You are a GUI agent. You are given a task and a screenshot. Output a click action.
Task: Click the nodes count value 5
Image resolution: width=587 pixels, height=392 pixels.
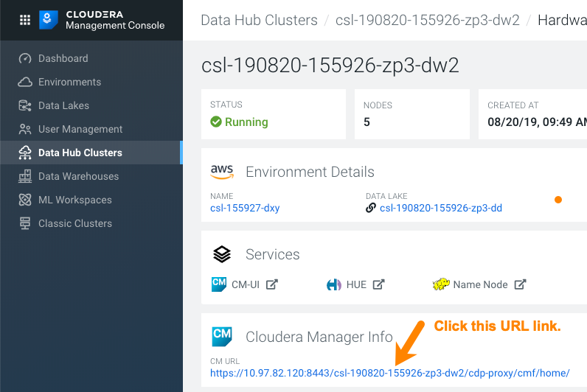click(x=367, y=122)
